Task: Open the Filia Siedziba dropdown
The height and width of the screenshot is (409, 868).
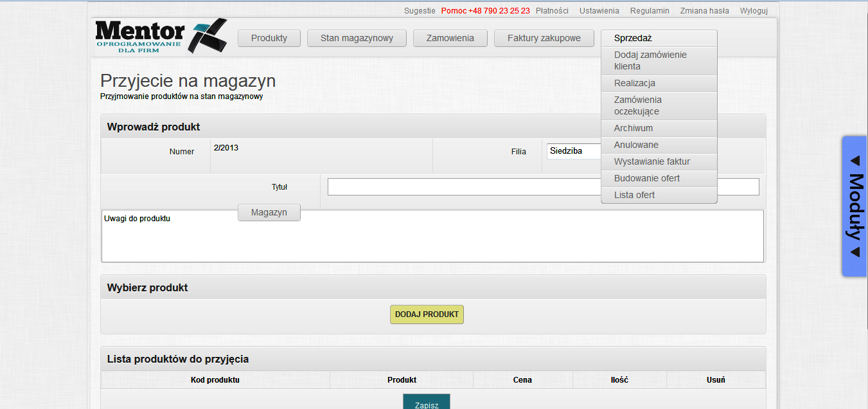Action: point(573,151)
